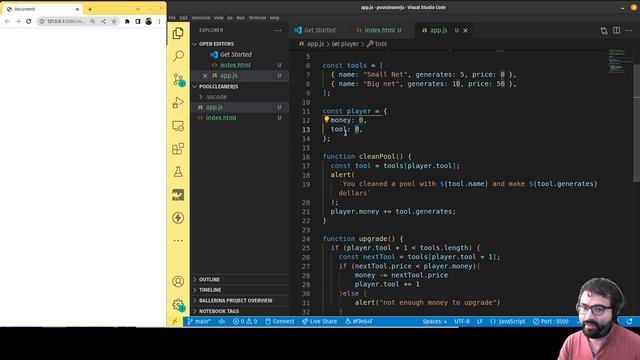Screen dimensions: 640x360
Task: Click the open changes compare icon in editor toolbar
Action: coord(604,31)
